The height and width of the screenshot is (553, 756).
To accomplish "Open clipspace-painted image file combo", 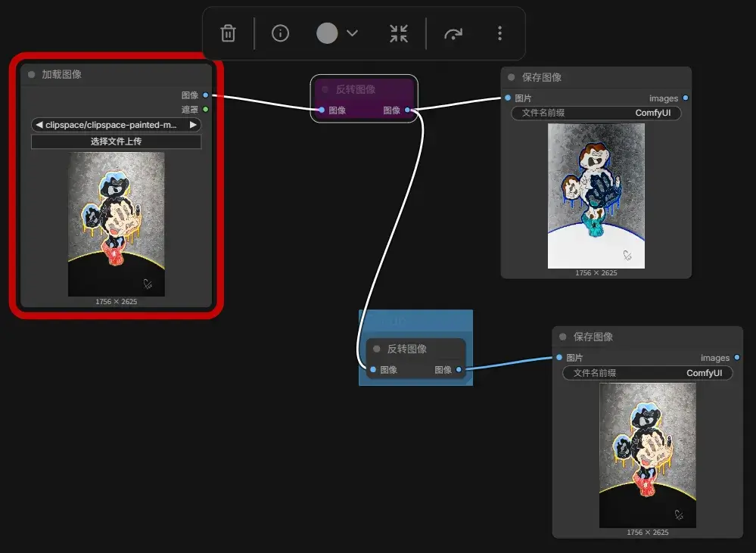I will pos(117,125).
